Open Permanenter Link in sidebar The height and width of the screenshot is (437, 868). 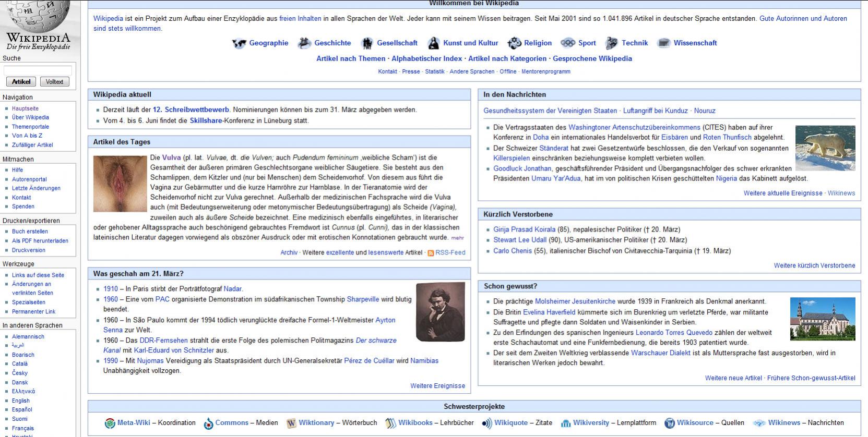33,312
